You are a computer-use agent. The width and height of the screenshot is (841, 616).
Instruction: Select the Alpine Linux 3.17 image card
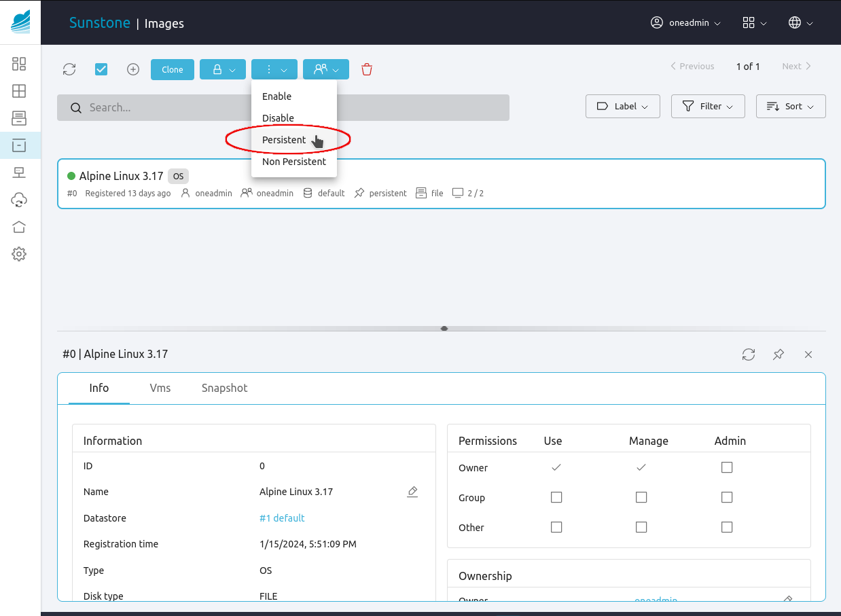click(442, 183)
